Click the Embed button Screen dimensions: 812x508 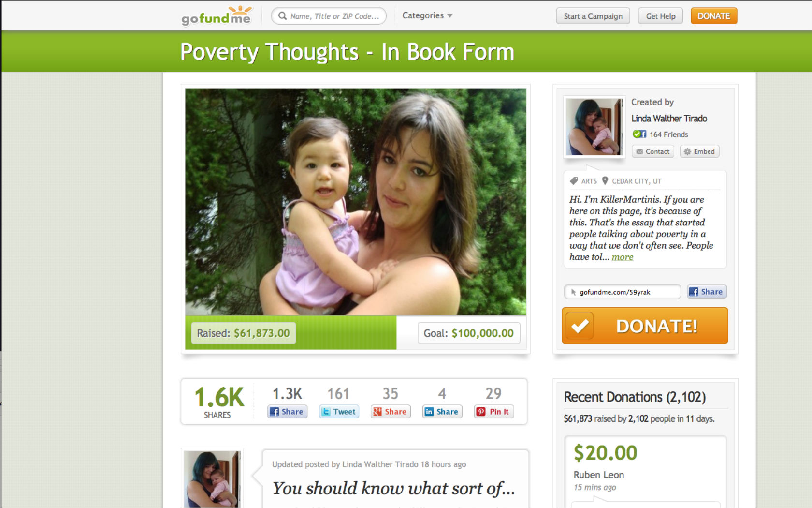[x=699, y=151]
